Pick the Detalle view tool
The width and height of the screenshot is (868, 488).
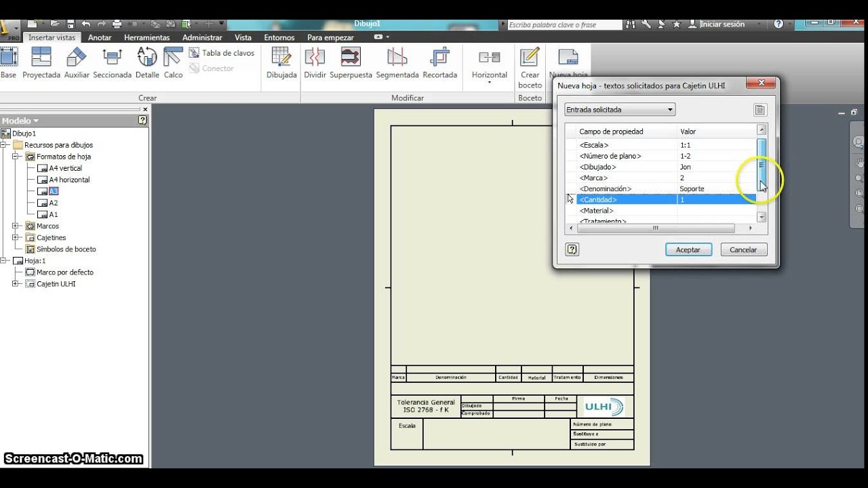[x=147, y=63]
